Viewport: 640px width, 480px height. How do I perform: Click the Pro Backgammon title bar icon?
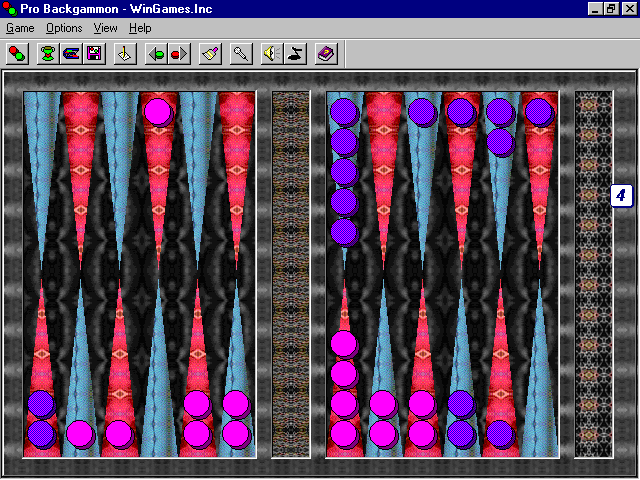click(x=10, y=8)
